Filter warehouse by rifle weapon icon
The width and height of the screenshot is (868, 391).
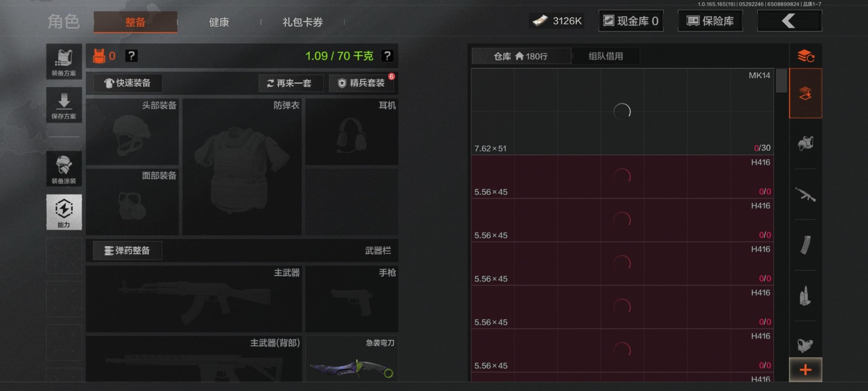click(x=806, y=195)
